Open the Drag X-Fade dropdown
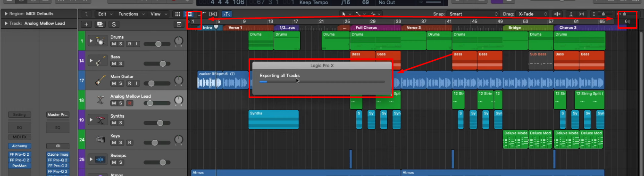 click(x=533, y=14)
